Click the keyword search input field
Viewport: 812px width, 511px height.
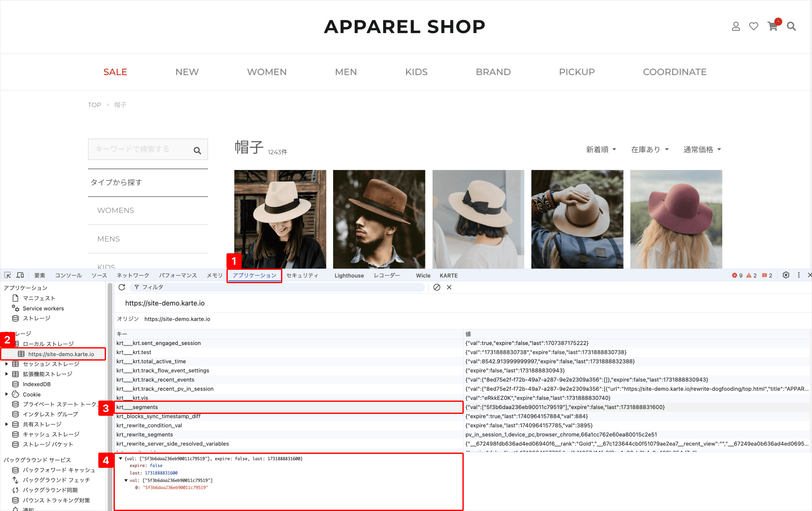[140, 149]
